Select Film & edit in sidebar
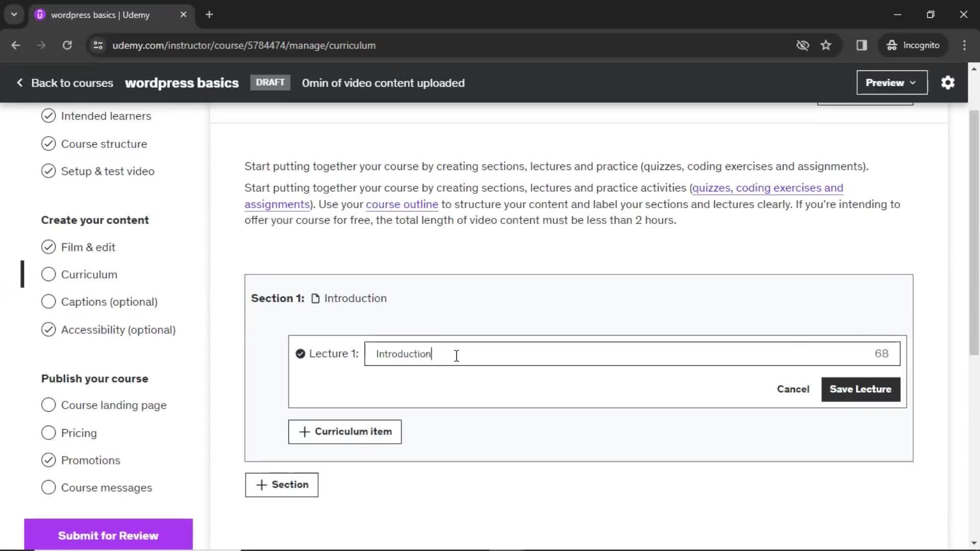 coord(88,247)
